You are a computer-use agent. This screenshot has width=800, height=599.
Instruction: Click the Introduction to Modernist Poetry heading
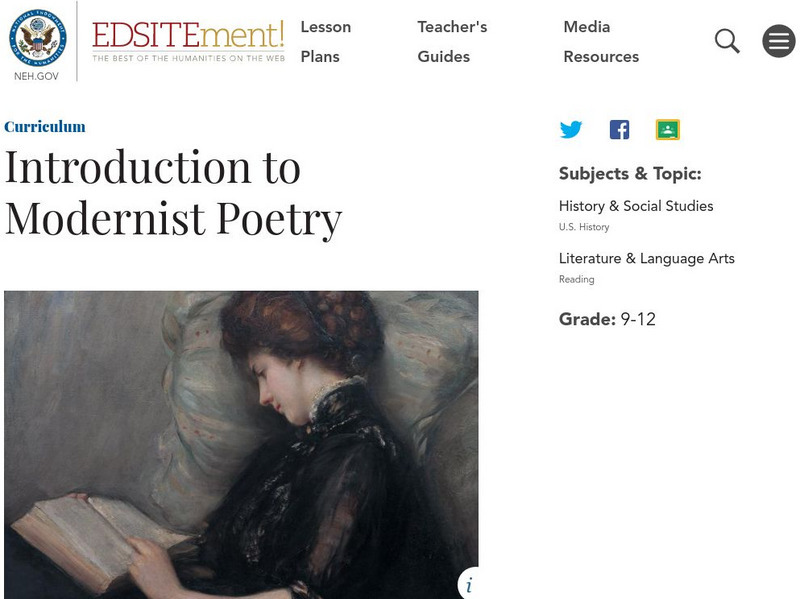(x=173, y=193)
